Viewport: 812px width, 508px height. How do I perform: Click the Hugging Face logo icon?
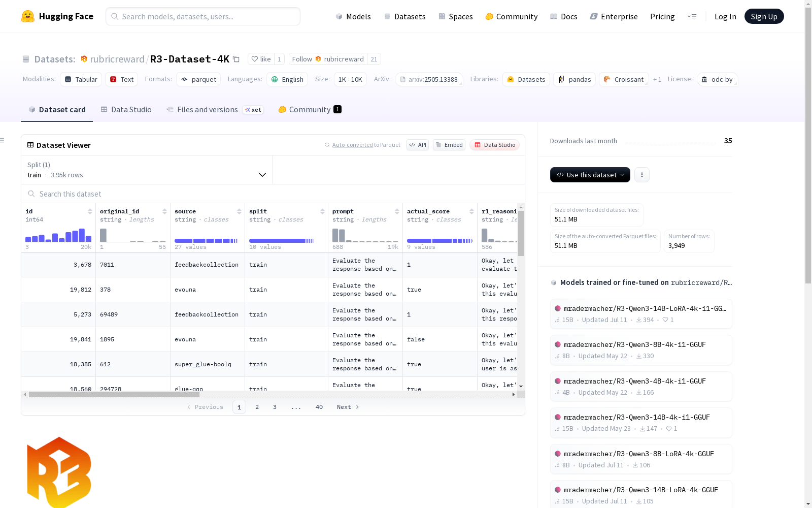click(x=28, y=16)
